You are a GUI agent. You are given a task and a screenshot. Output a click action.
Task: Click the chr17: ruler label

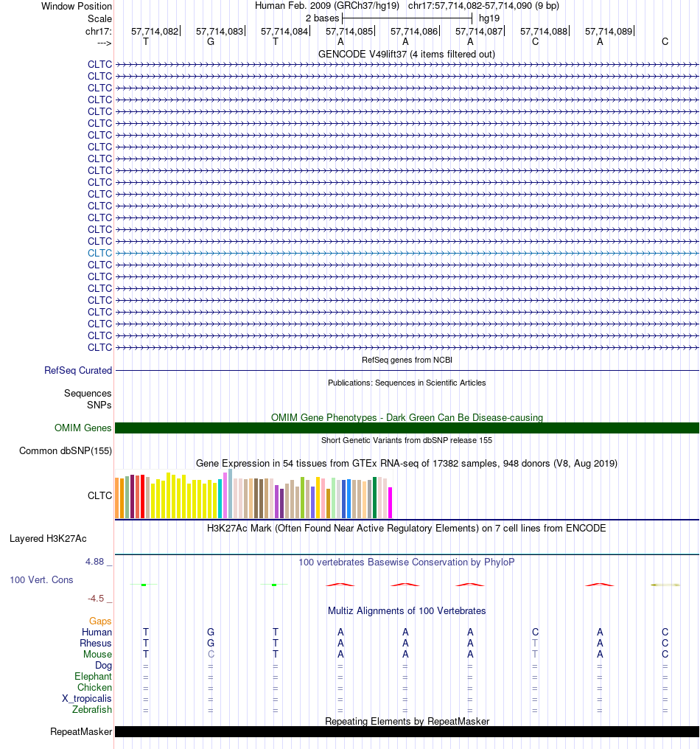point(98,32)
